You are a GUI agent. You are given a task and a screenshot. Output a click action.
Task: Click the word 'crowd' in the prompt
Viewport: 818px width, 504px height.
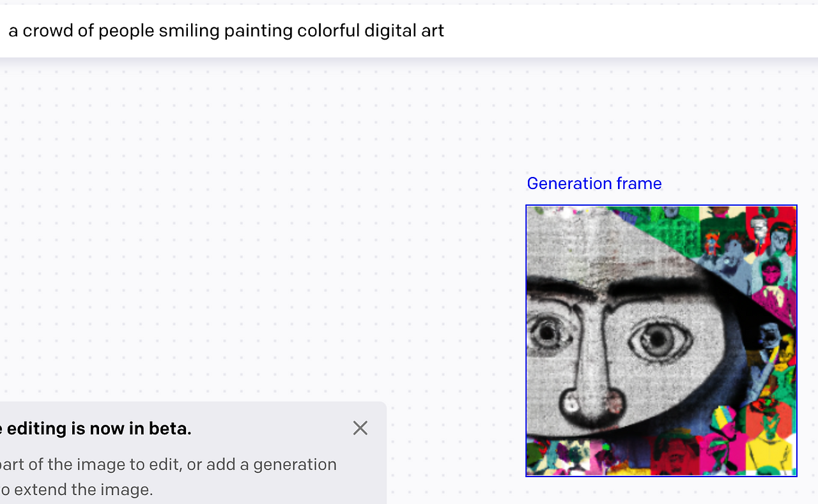pyautogui.click(x=49, y=31)
